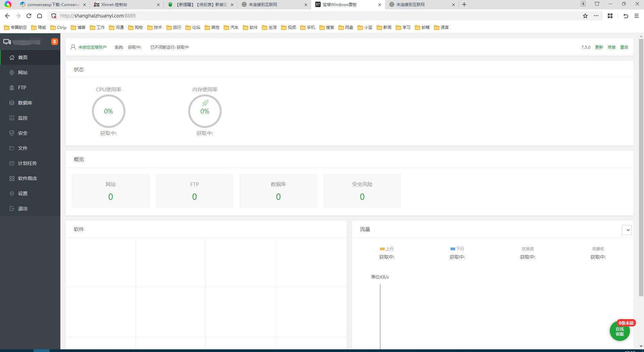Expand the 流量 panel dropdown
Screen dimensions: 644x352
click(x=627, y=230)
